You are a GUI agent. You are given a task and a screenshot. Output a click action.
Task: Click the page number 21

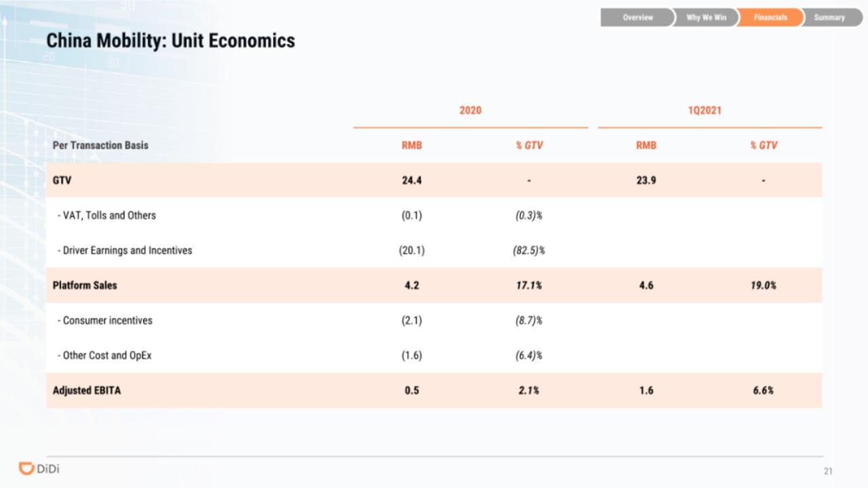(828, 471)
